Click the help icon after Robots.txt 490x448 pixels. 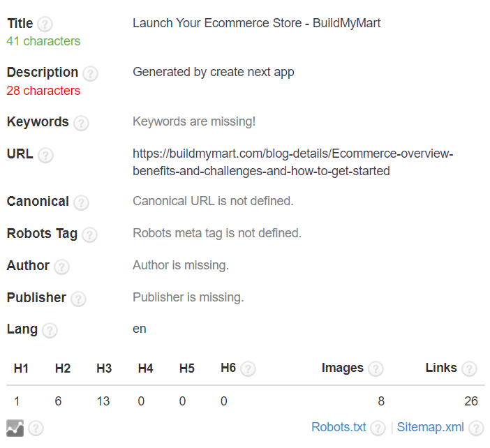click(x=378, y=428)
